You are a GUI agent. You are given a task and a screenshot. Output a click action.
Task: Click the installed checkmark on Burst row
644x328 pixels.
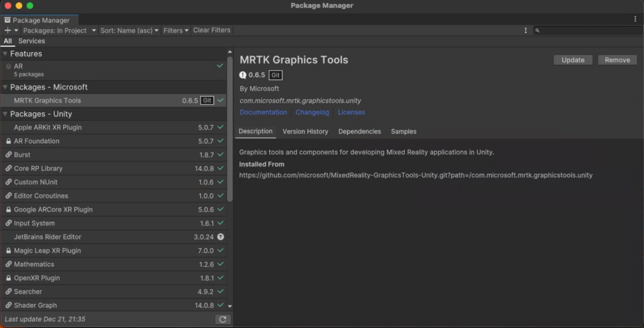[x=221, y=155]
